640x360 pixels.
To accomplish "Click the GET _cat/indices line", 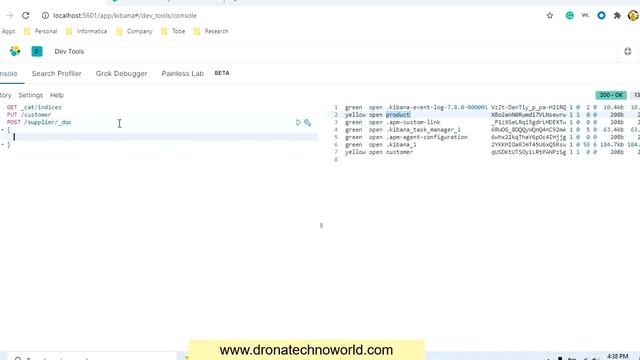I will (x=34, y=107).
